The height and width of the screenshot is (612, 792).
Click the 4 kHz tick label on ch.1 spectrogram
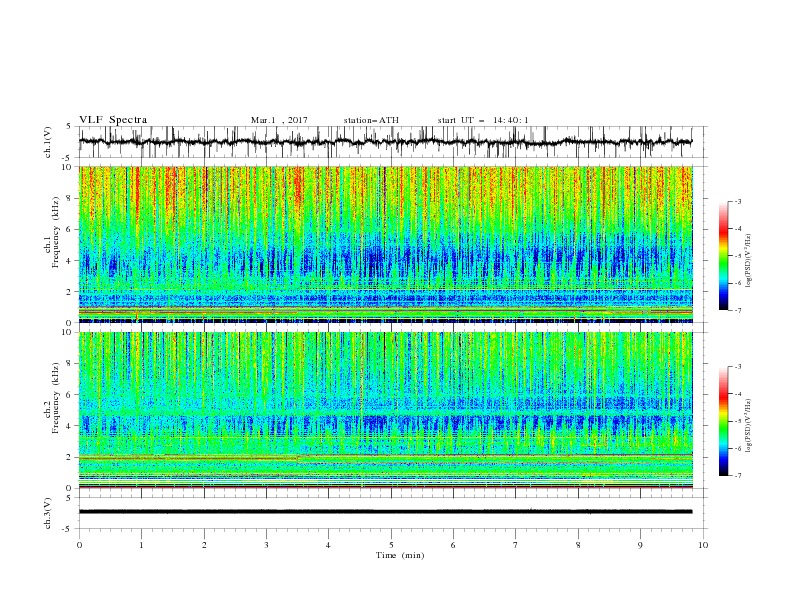pyautogui.click(x=70, y=261)
